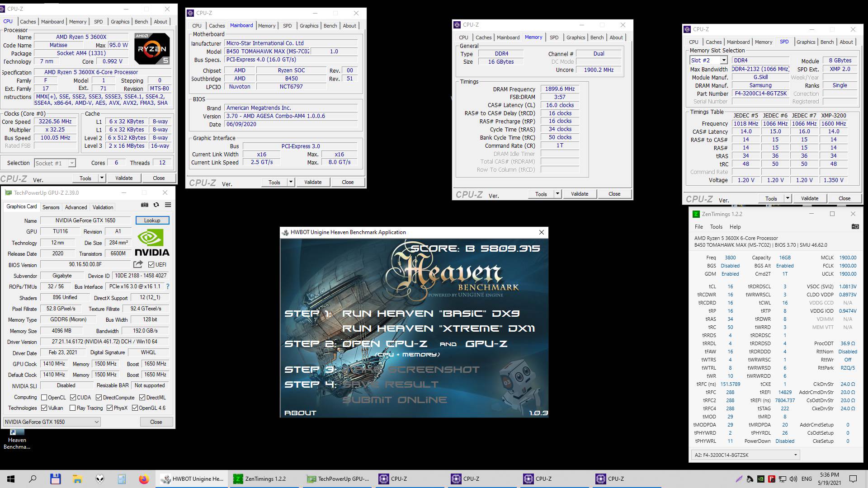Screen dimensions: 868x488
Task: Toggle the DirectCompute checkbox
Action: [x=99, y=398]
